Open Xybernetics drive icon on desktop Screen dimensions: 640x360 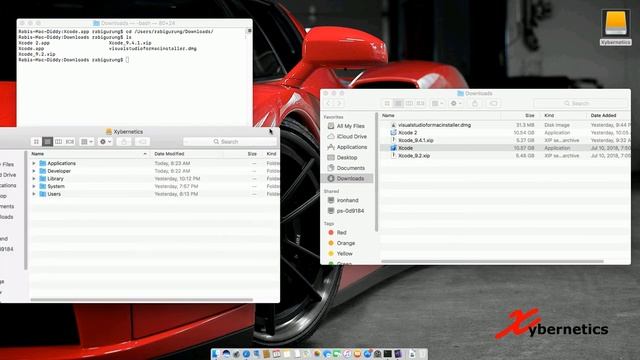tap(616, 27)
